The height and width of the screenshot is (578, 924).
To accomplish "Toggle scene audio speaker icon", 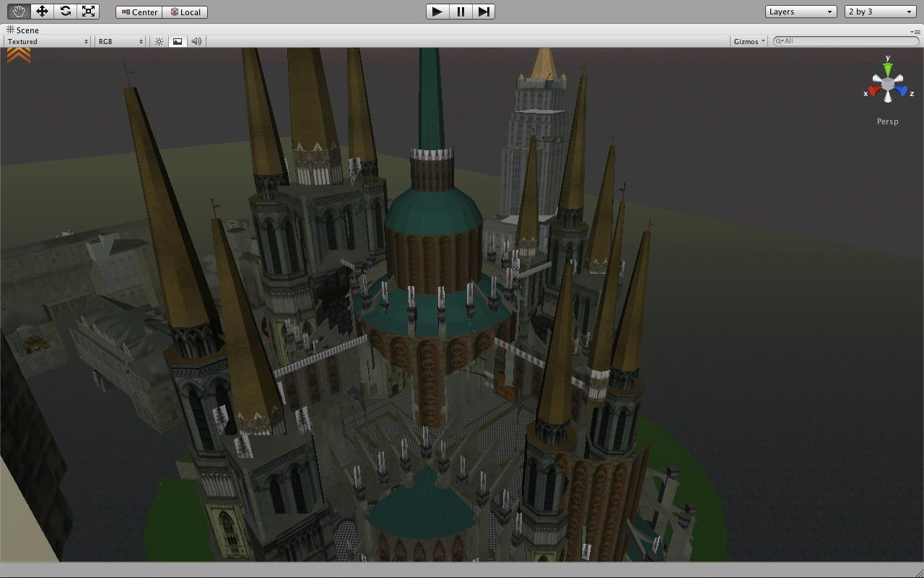I will 196,42.
